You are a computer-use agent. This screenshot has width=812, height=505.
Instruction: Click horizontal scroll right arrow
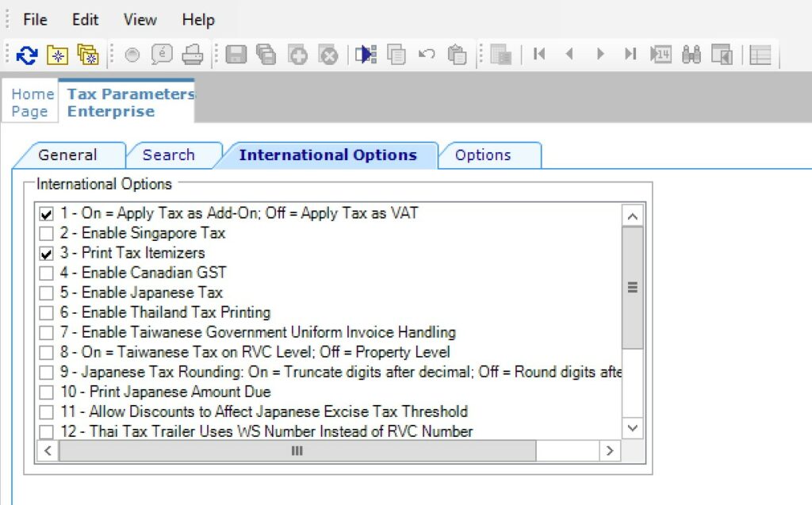click(610, 450)
